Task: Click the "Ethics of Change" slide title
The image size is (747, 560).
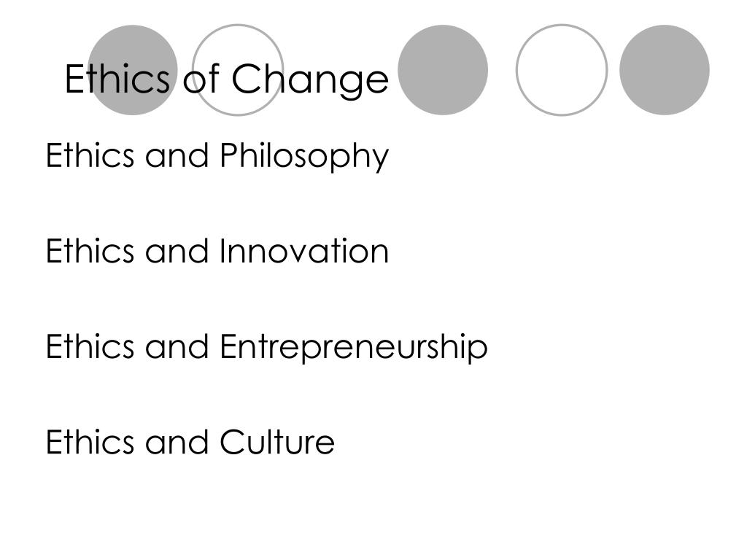Action: pos(227,79)
